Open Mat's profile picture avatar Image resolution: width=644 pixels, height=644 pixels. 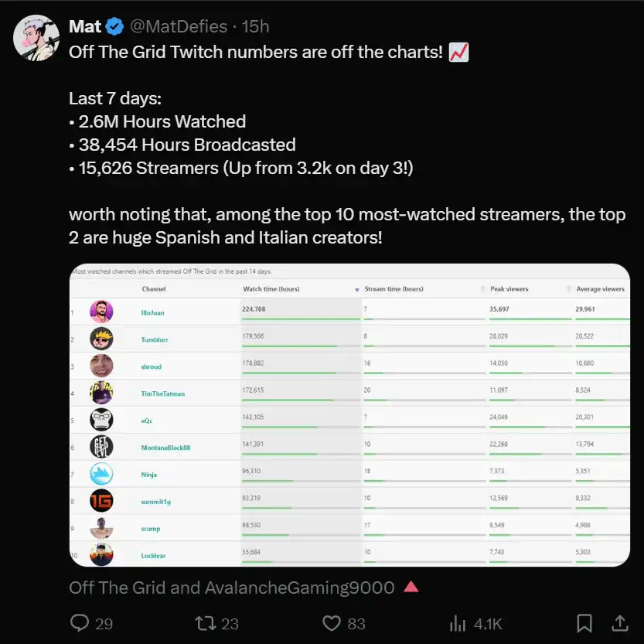coord(36,37)
